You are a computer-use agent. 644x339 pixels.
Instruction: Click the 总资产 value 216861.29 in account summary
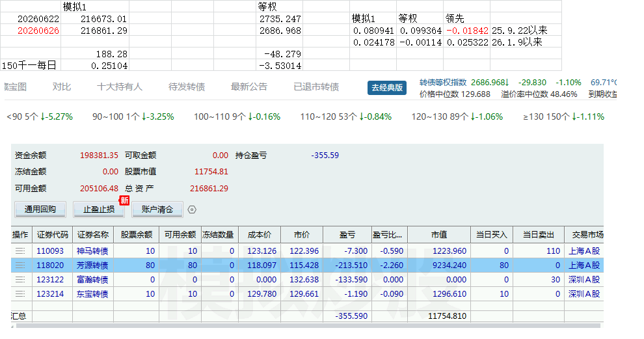209,189
